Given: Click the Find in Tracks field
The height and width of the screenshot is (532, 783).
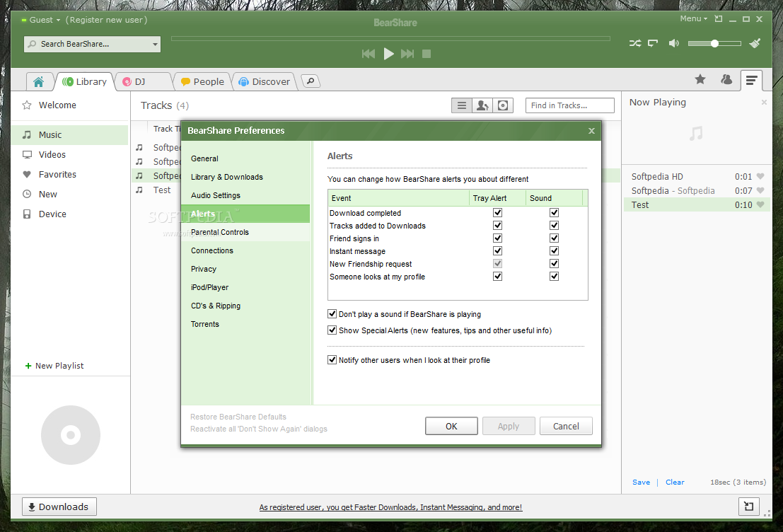Looking at the screenshot, I should pyautogui.click(x=570, y=105).
